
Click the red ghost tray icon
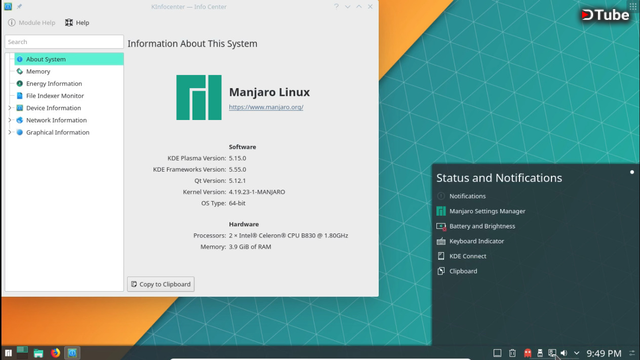coord(528,353)
